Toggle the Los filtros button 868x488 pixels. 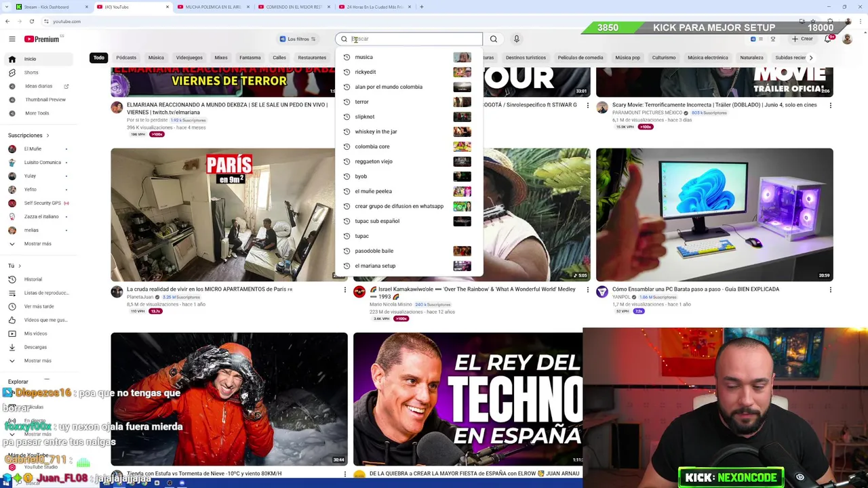coord(298,39)
